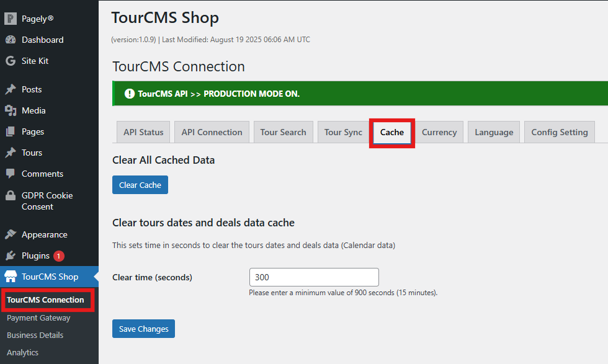Screen dimensions: 608x364
Task: Click Clear tours dates and deals heading
Action: tap(203, 223)
